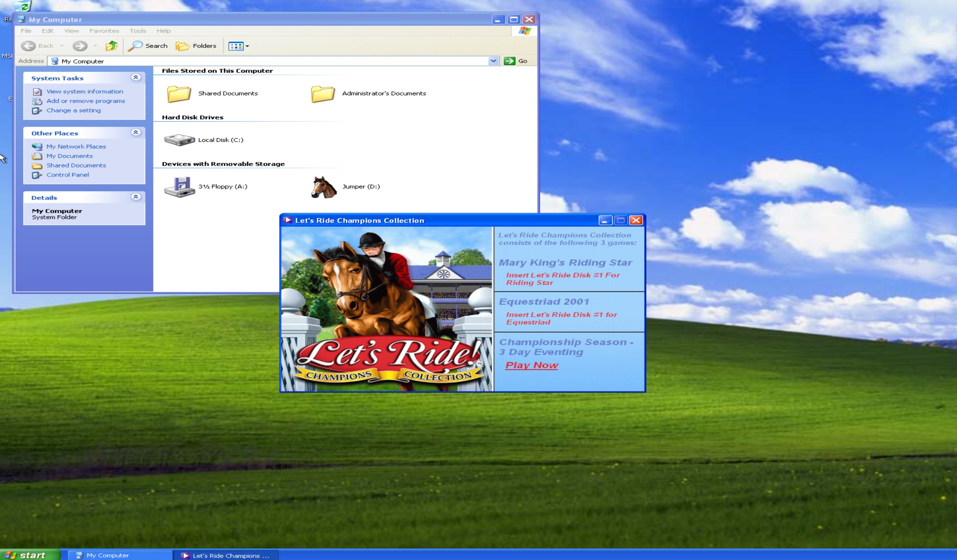Click Change a setting link

point(73,111)
